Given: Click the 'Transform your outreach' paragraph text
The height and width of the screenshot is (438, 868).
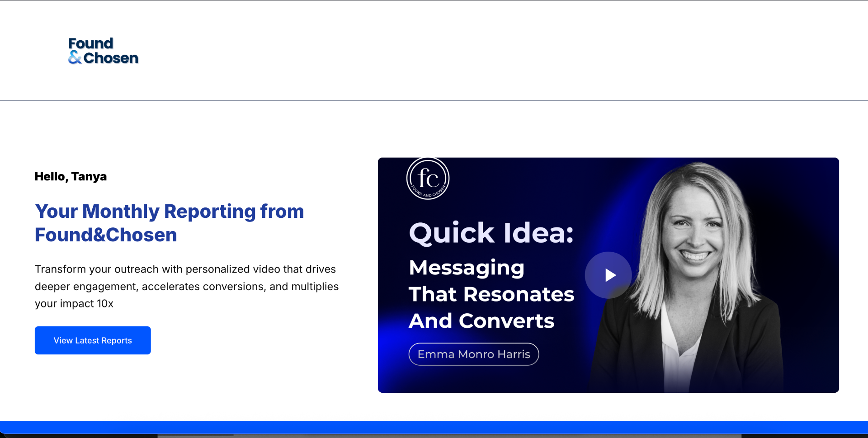Looking at the screenshot, I should [187, 286].
